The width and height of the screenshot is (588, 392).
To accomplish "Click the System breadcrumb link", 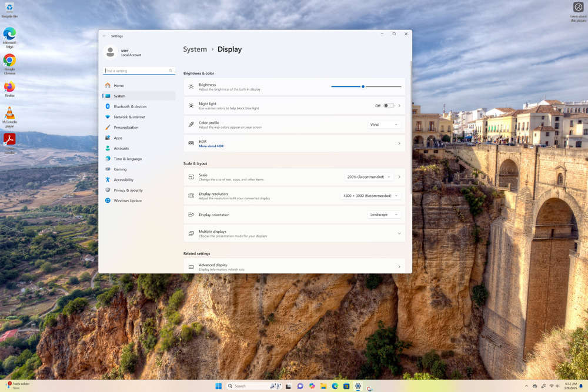I will [x=195, y=49].
